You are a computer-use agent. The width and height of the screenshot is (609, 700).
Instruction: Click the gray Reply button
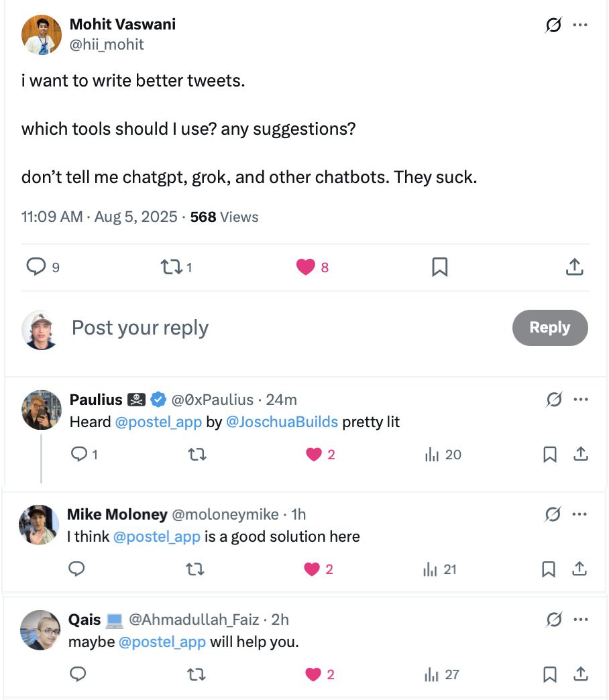point(549,328)
